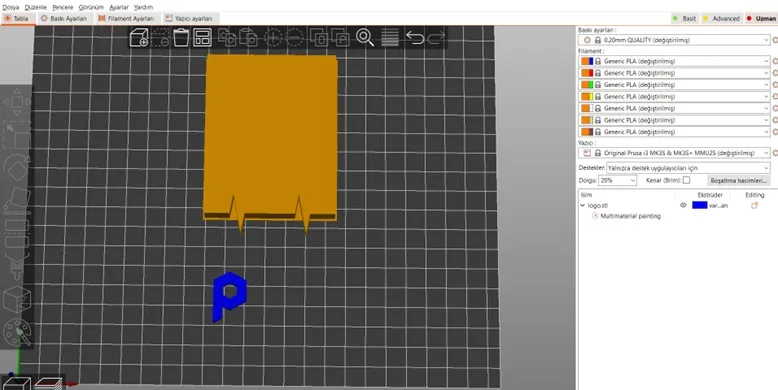Screen dimensions: 778x390
Task: Click the Delete trash can icon
Action: point(181,38)
